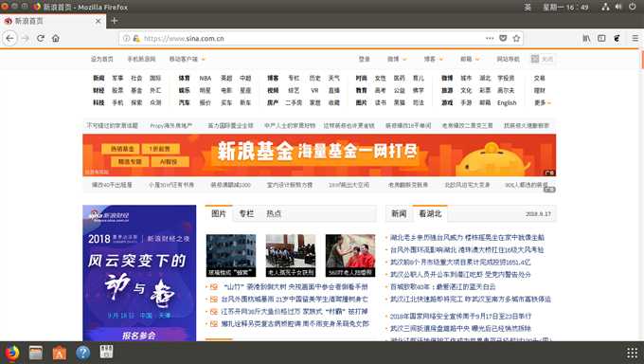644x364 pixels.
Task: Click the 关闭 button with icon
Action: click(542, 59)
